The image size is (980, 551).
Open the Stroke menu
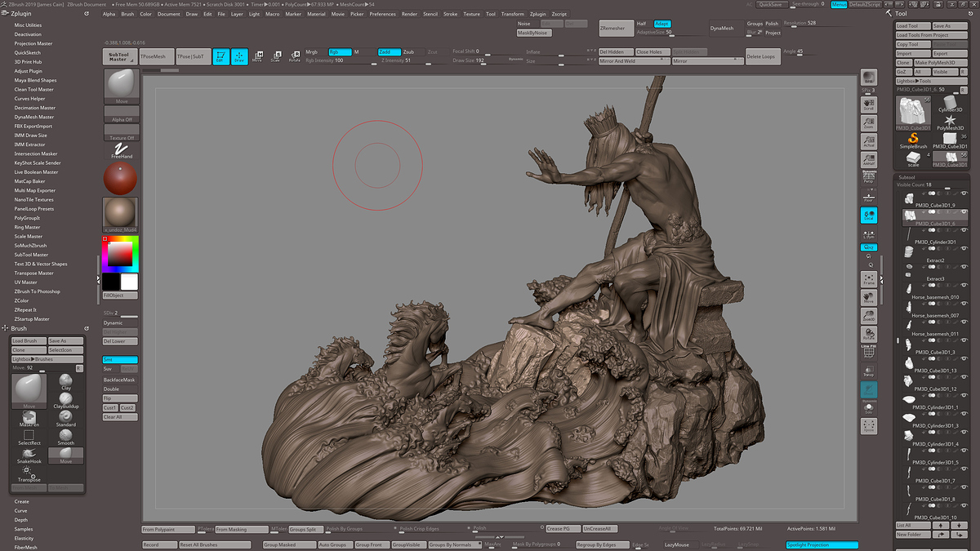click(x=451, y=14)
